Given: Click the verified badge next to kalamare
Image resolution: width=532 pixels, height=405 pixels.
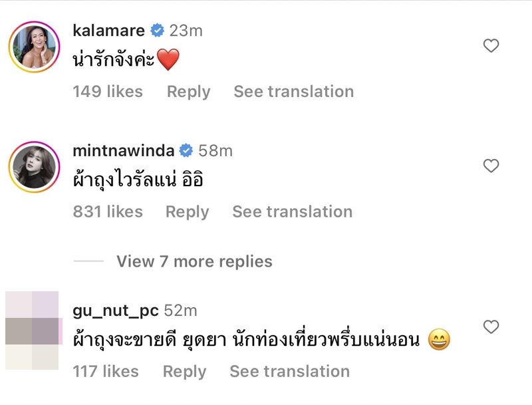Looking at the screenshot, I should pos(157,31).
